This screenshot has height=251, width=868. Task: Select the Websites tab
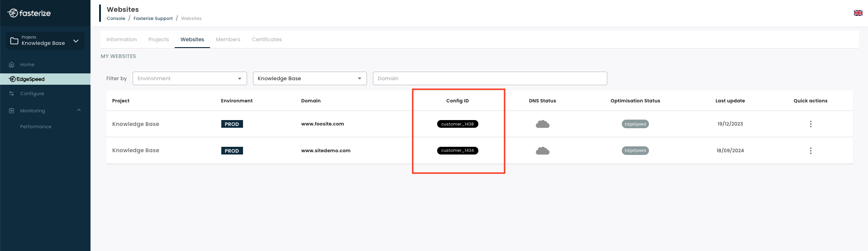(x=192, y=39)
